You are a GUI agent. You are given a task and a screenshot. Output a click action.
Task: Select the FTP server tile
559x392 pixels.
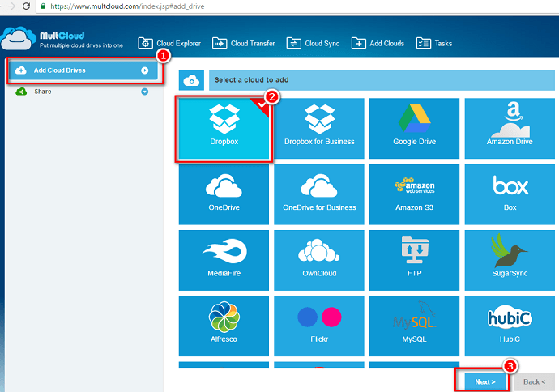tap(414, 260)
